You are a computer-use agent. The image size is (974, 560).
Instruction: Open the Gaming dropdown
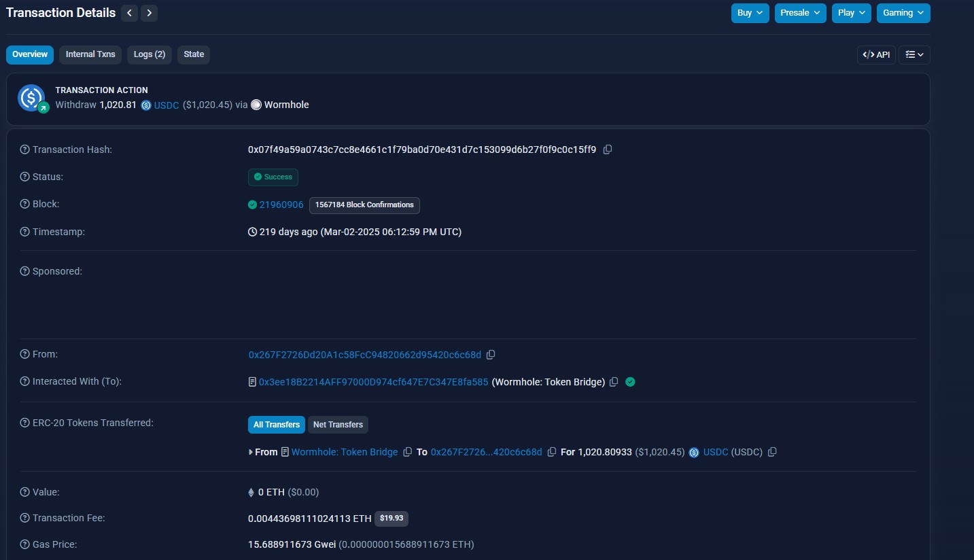903,12
